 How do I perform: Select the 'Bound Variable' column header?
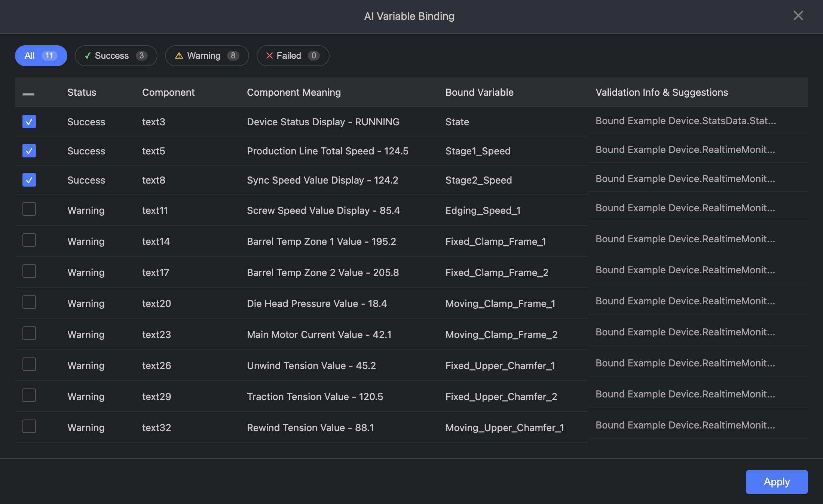tap(480, 92)
